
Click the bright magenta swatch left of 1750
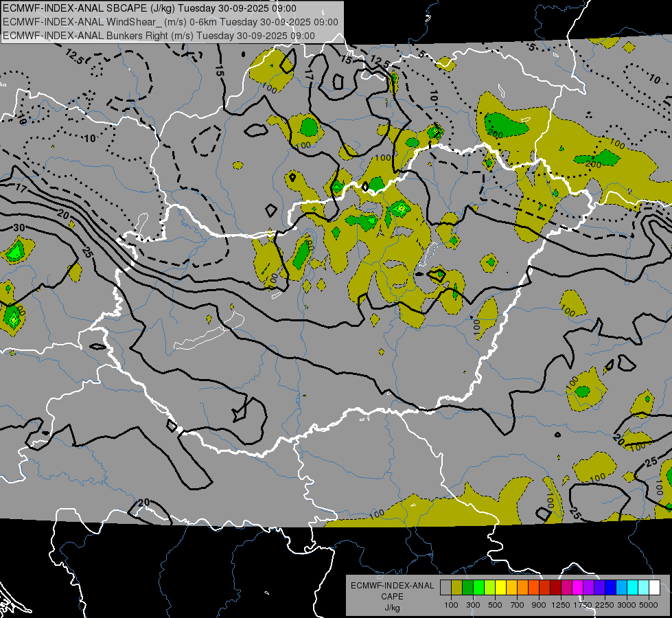coord(578,587)
